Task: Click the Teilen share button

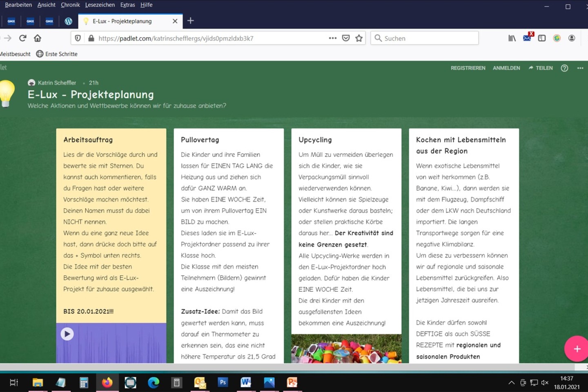Action: [x=541, y=68]
